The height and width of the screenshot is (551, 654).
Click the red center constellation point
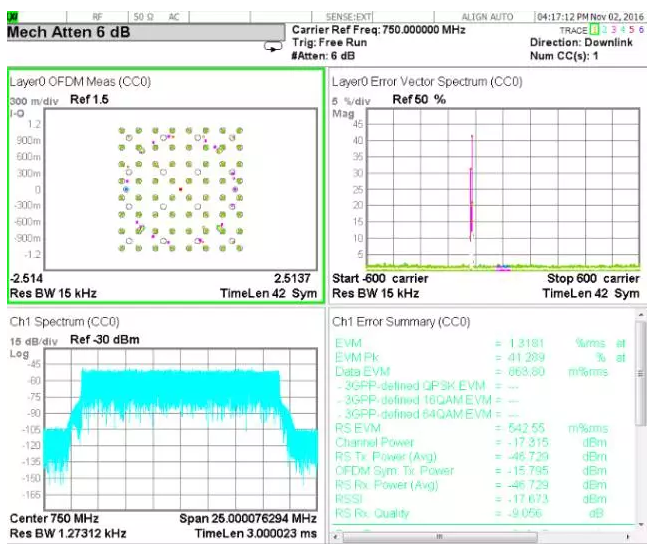click(180, 188)
